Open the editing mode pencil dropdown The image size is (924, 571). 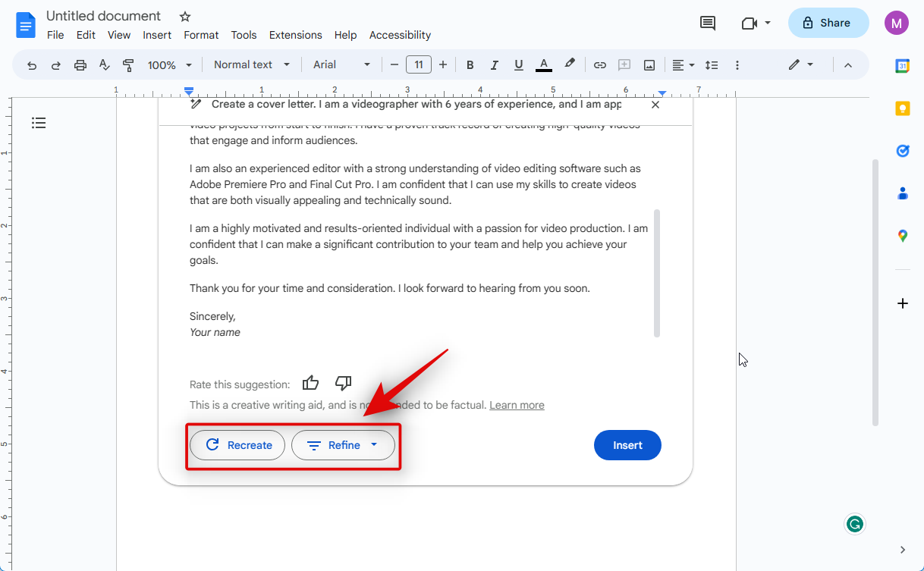(800, 65)
